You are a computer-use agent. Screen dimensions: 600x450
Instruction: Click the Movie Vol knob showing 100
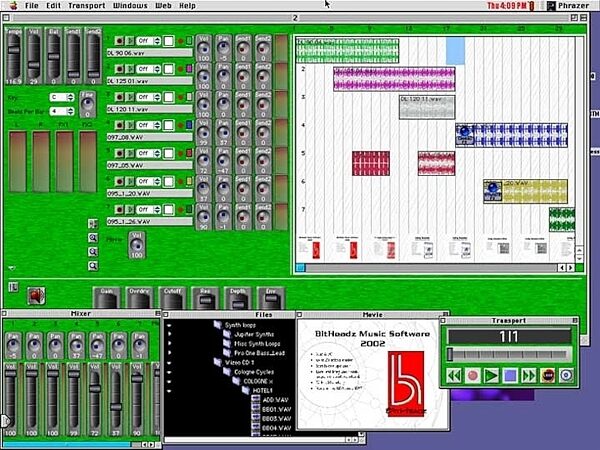pyautogui.click(x=137, y=245)
